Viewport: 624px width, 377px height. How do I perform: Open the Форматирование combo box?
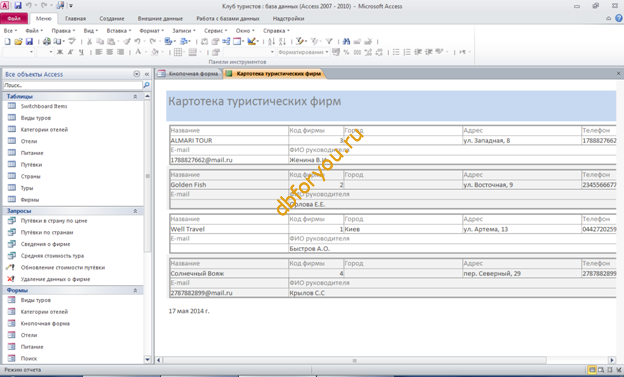tap(303, 52)
